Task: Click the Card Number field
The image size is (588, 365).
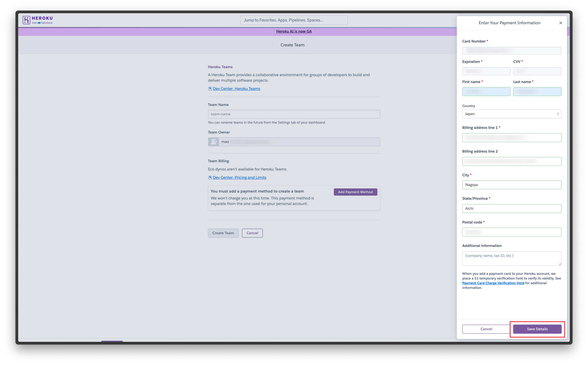Action: point(512,51)
